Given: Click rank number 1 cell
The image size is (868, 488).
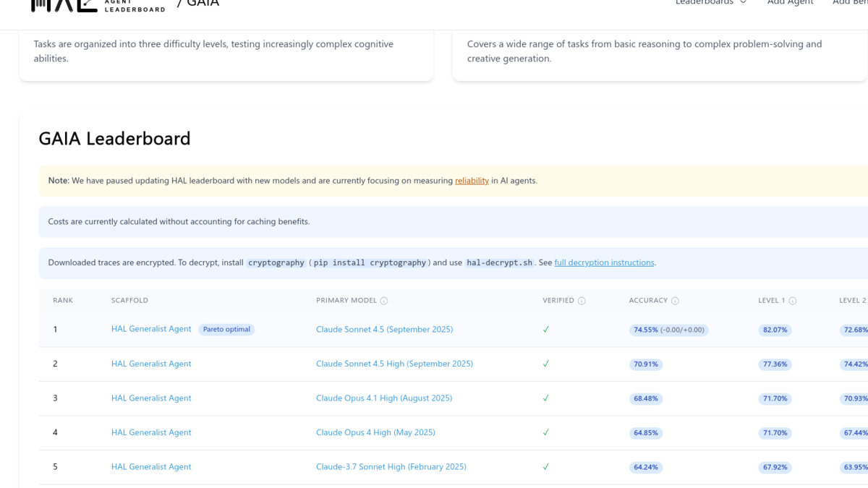Looking at the screenshot, I should coord(55,329).
